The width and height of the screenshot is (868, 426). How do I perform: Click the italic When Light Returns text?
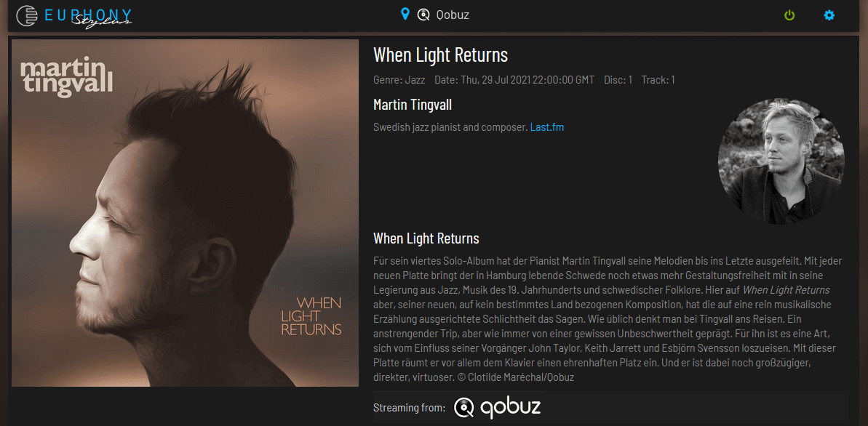786,290
